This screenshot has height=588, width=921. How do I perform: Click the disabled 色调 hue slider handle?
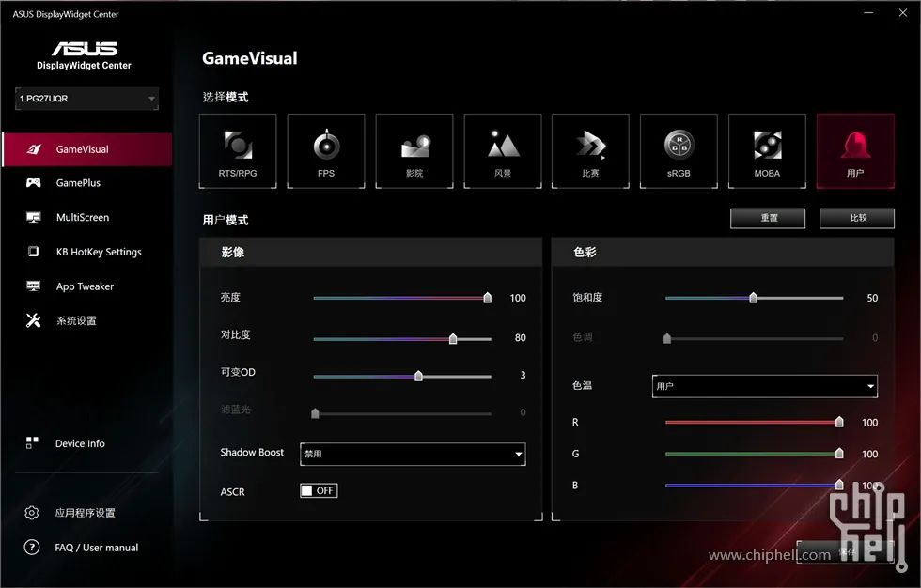pyautogui.click(x=666, y=338)
